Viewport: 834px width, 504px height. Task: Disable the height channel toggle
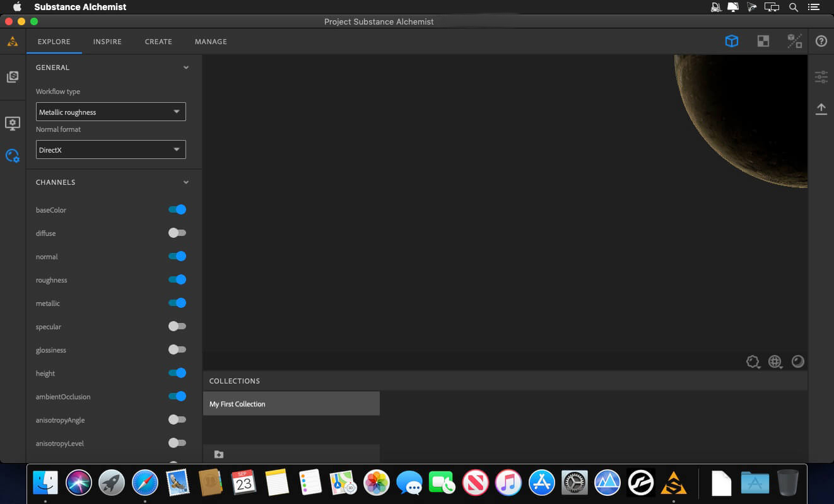(177, 373)
